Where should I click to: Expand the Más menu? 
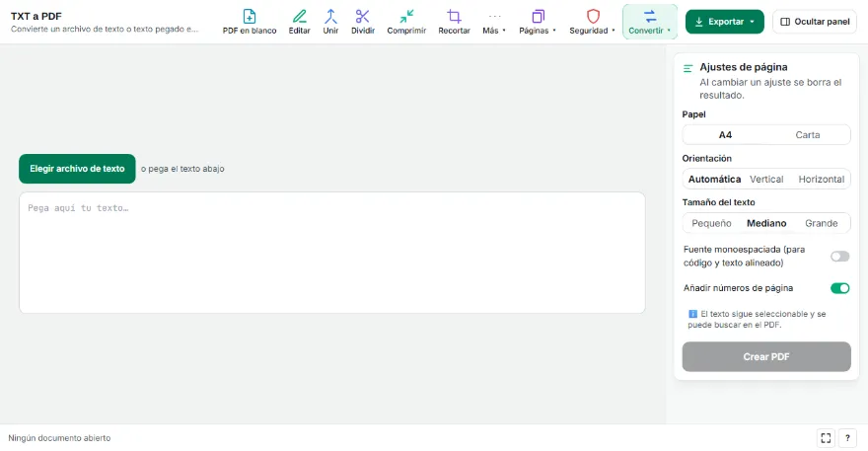pyautogui.click(x=494, y=22)
